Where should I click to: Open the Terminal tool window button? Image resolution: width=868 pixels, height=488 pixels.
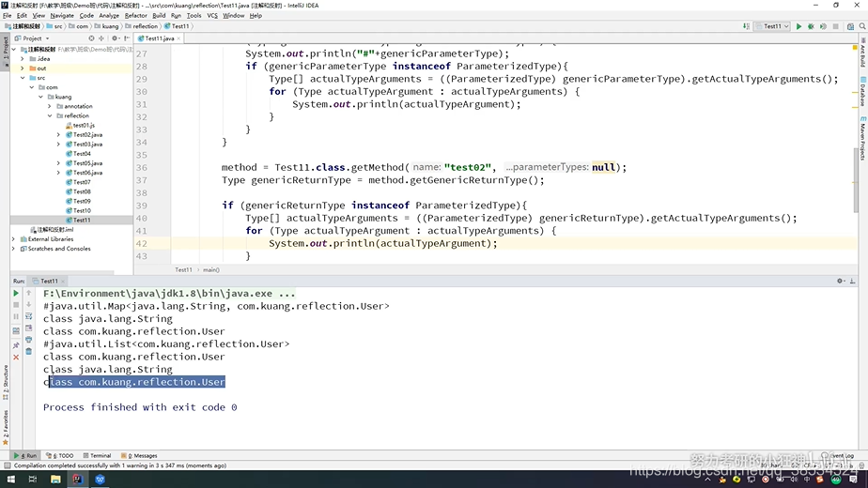(x=97, y=456)
